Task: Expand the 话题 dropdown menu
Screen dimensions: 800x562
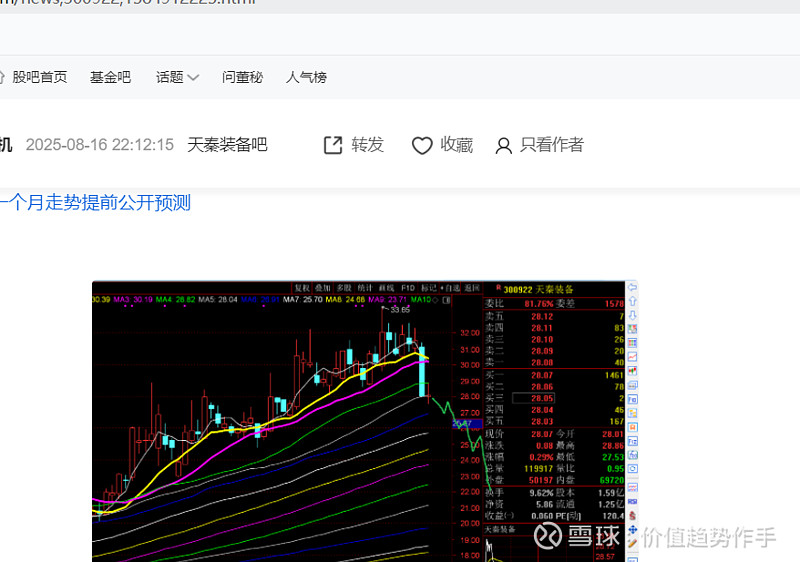Action: (177, 77)
